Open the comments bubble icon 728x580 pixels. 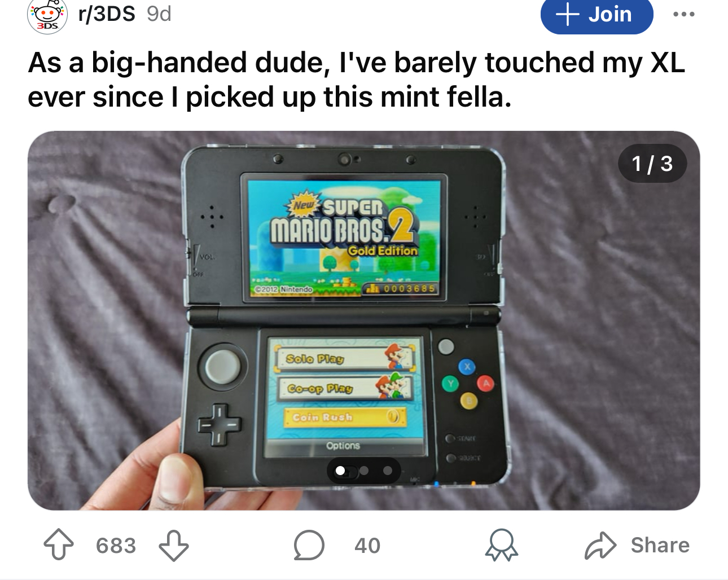point(309,545)
